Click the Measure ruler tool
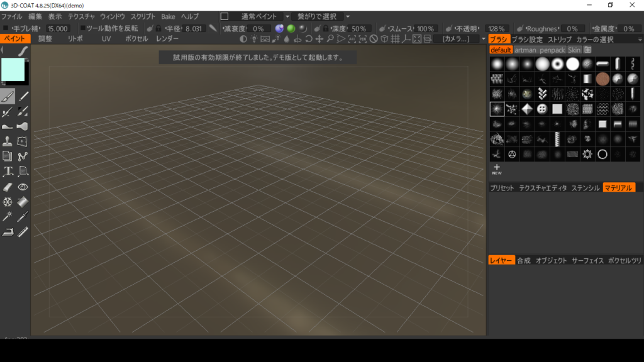The image size is (644, 362). (23, 232)
